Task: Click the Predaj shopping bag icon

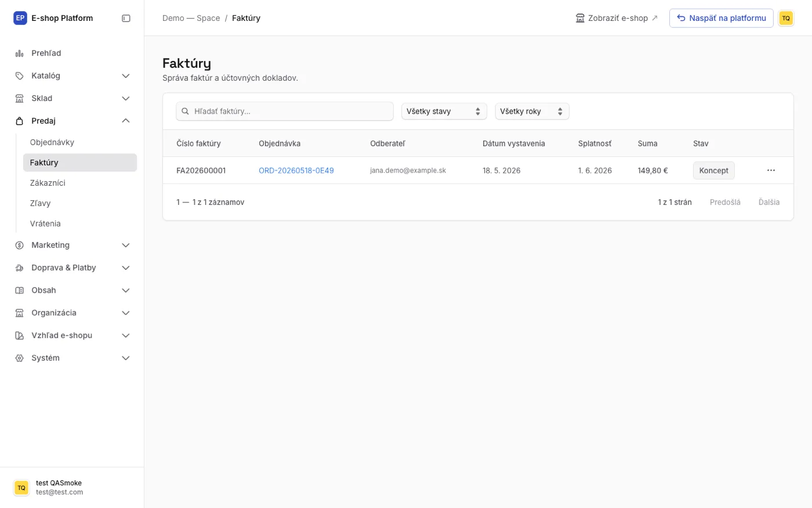Action: [x=19, y=121]
